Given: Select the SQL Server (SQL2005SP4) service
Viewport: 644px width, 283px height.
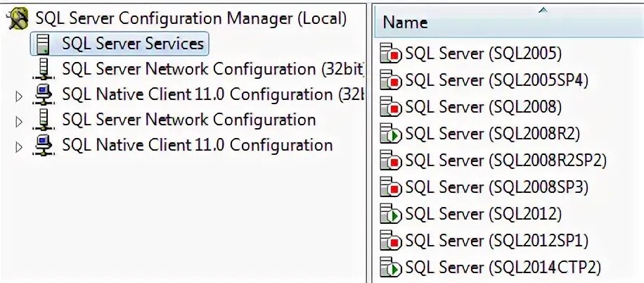Looking at the screenshot, I should [x=497, y=80].
